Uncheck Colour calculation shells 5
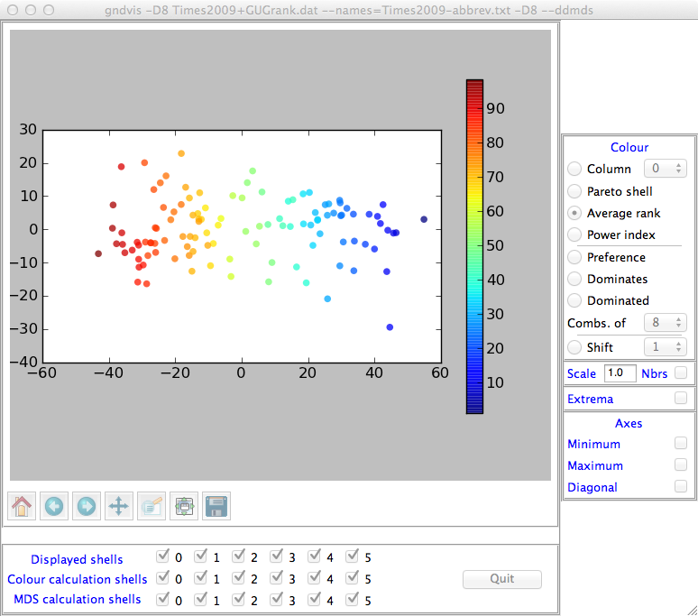The width and height of the screenshot is (698, 616). [x=352, y=578]
